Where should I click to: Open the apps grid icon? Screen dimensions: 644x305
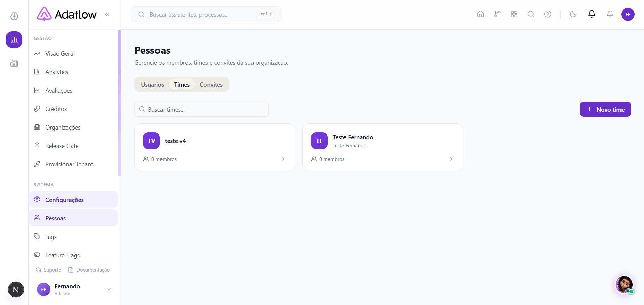pyautogui.click(x=514, y=14)
